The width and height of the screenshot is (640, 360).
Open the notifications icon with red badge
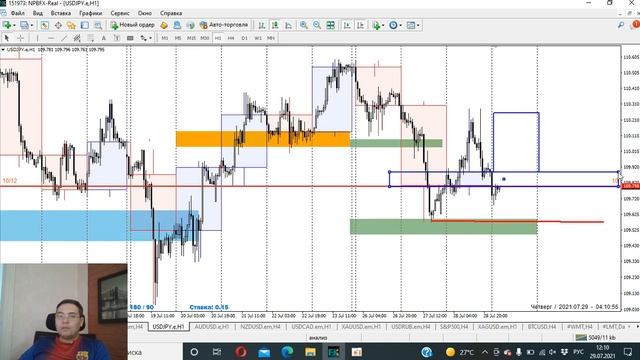coord(635,25)
